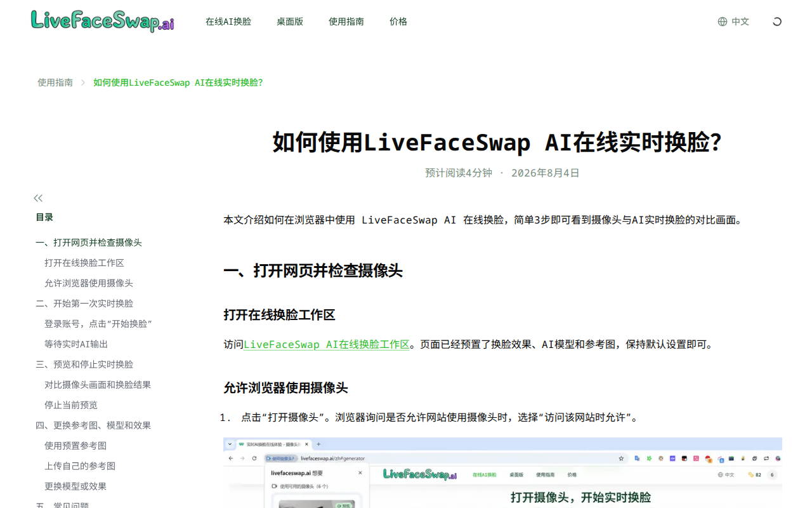Click the LiveFaceSwap.ai logo
Image resolution: width=812 pixels, height=508 pixels.
click(102, 21)
